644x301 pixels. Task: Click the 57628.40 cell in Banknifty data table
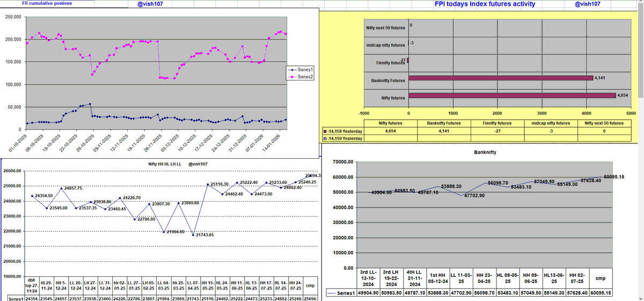point(577,293)
